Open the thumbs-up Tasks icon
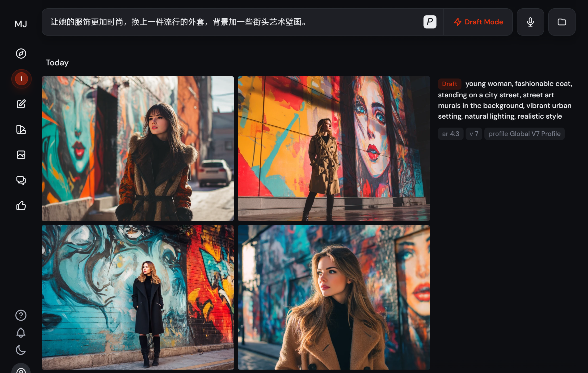588x373 pixels. (x=21, y=206)
